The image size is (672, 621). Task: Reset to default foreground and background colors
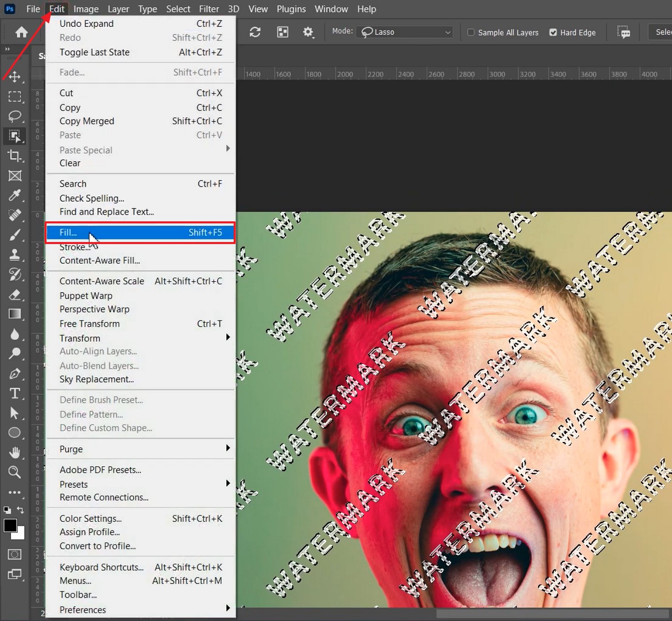pos(7,510)
